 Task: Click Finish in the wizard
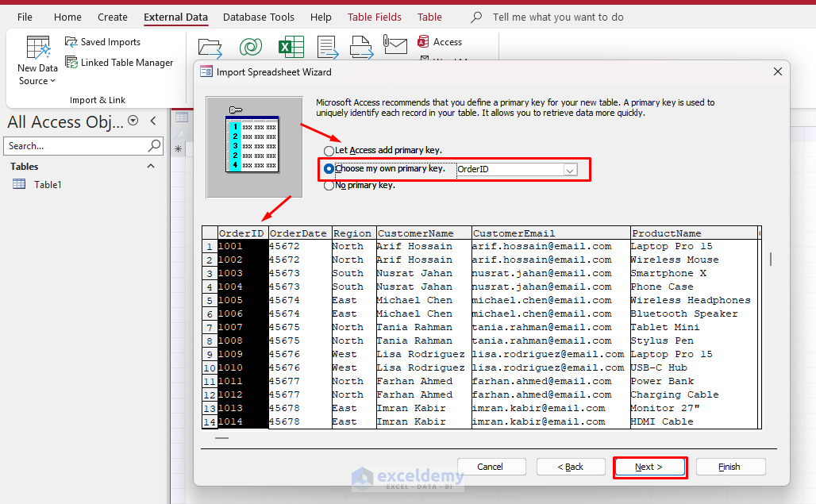tap(730, 467)
